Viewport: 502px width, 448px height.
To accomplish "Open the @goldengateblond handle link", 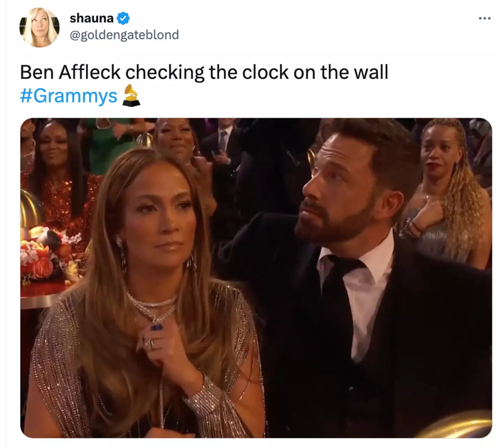I will (124, 35).
